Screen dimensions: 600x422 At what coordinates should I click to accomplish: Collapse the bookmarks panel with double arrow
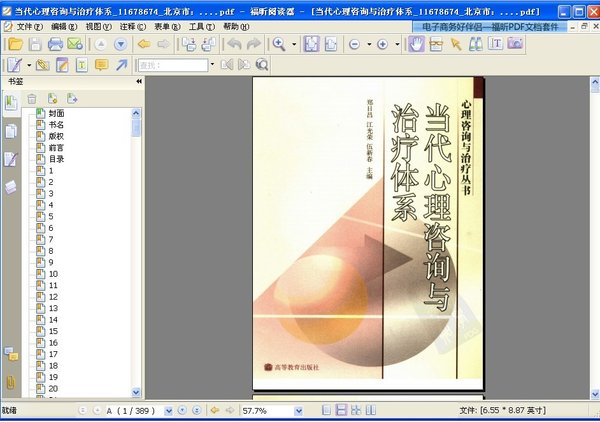(x=139, y=81)
